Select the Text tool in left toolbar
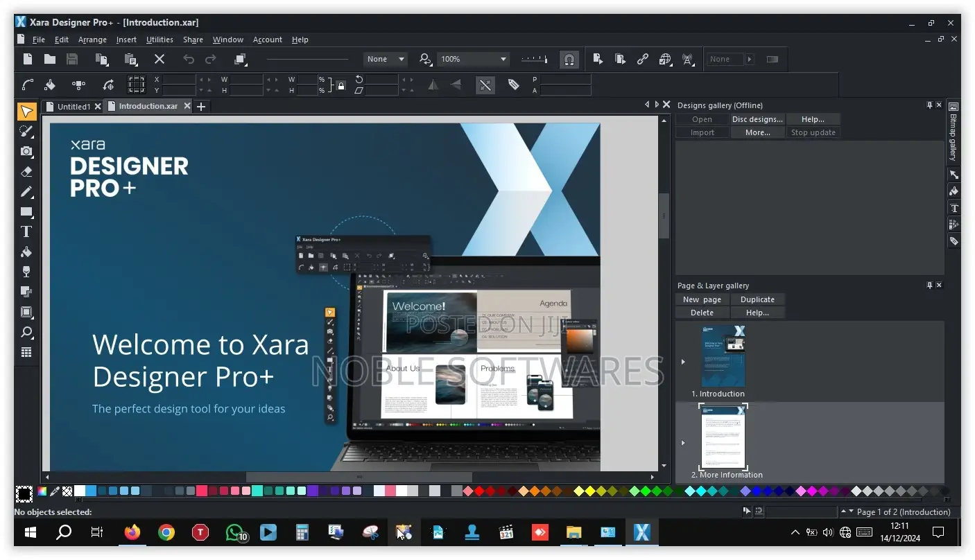This screenshot has width=975, height=560. point(26,231)
